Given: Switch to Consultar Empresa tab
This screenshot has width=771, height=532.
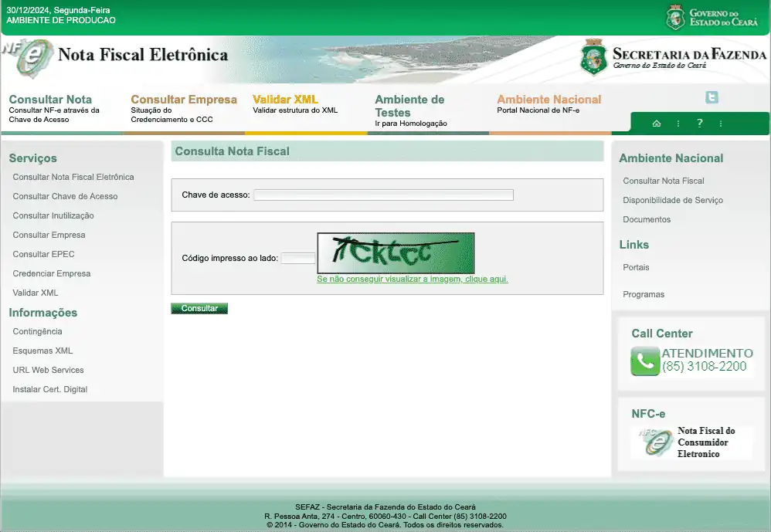Looking at the screenshot, I should pos(184,100).
